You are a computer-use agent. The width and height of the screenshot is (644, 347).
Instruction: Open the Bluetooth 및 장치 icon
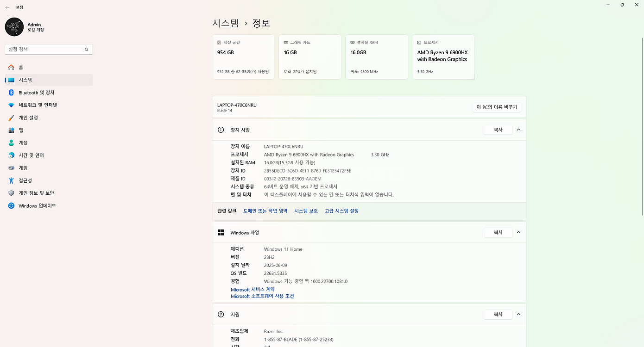pos(11,93)
